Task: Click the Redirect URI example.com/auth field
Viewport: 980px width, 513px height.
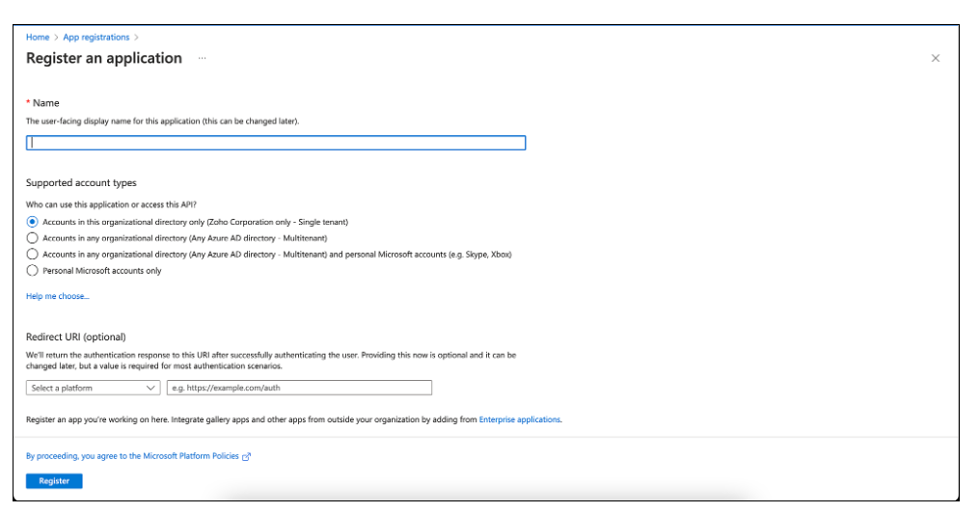Action: click(299, 388)
